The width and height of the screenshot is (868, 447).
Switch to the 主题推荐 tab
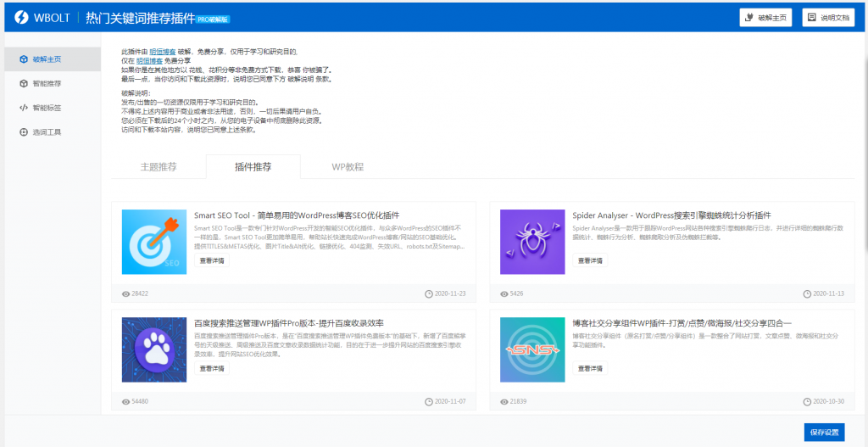(x=159, y=167)
